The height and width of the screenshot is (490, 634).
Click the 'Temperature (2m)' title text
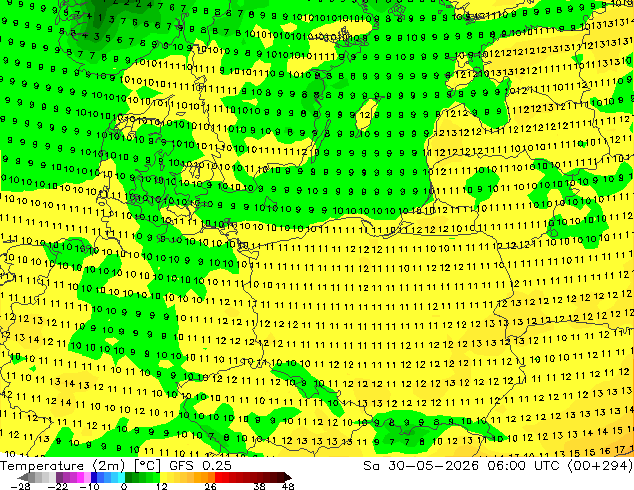click(x=62, y=466)
